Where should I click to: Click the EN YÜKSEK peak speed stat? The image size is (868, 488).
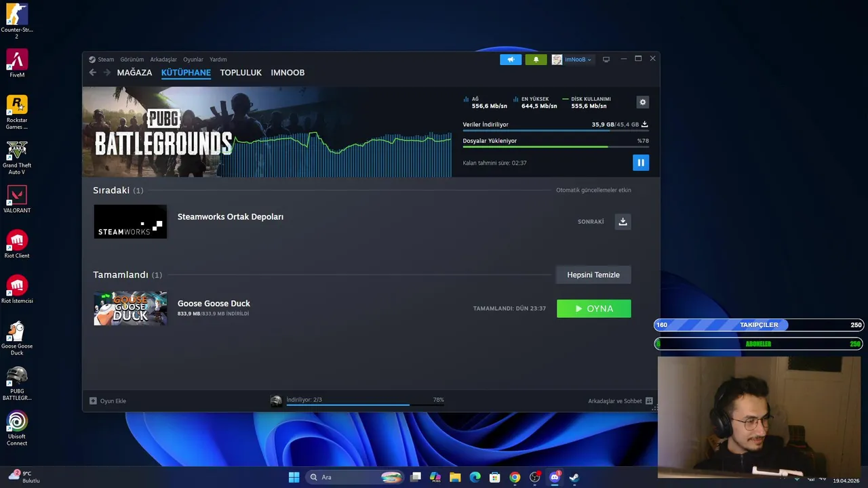click(x=535, y=102)
